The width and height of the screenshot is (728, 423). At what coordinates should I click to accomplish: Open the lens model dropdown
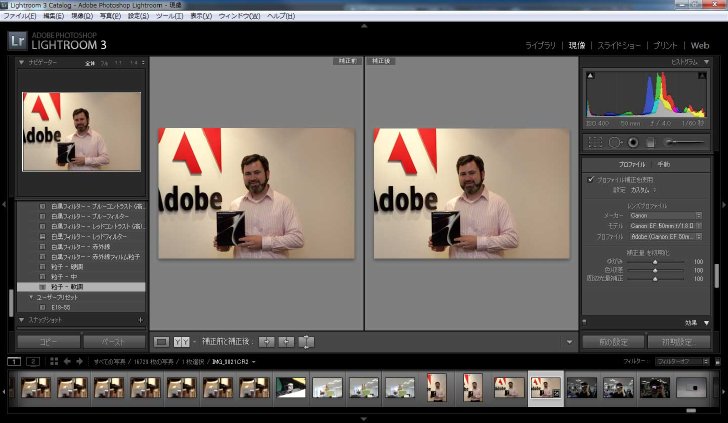click(x=665, y=226)
